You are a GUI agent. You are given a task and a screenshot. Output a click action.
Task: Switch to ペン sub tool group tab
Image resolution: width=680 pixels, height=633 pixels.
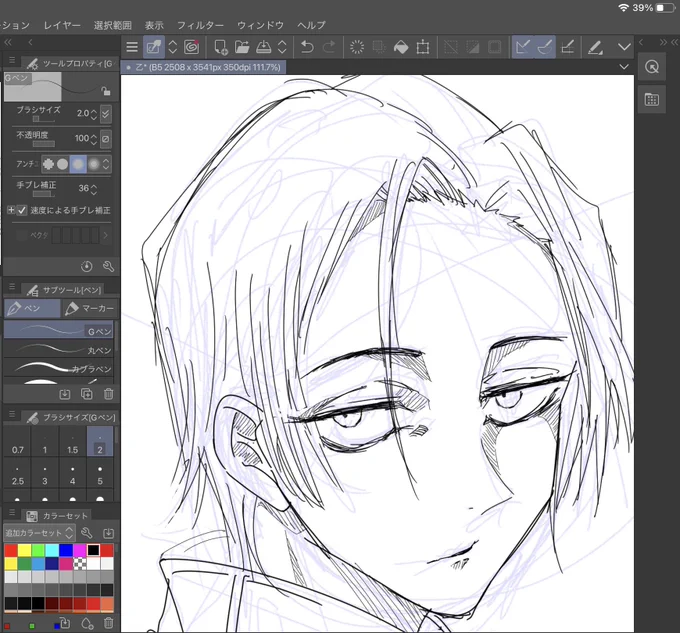pos(32,308)
